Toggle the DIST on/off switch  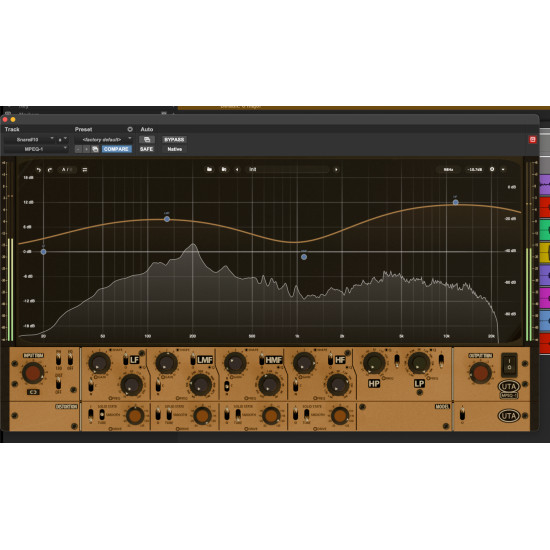tap(59, 383)
